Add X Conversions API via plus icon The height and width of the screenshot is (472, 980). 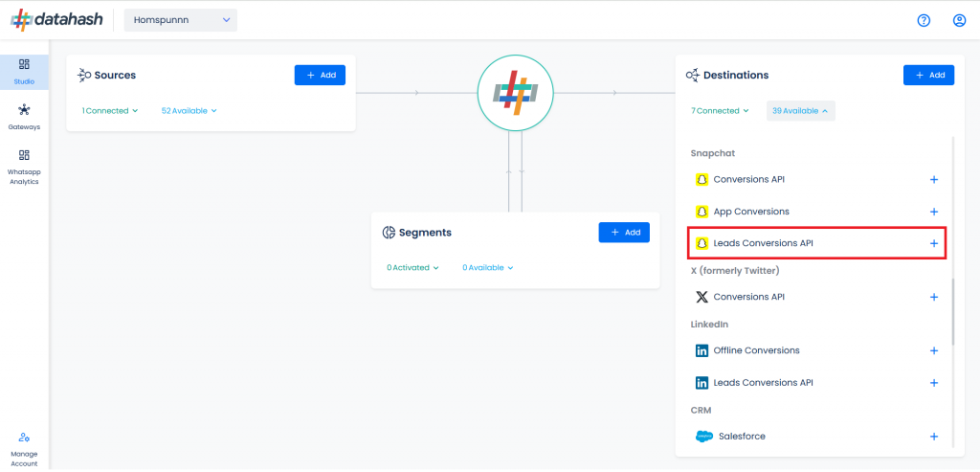point(934,297)
